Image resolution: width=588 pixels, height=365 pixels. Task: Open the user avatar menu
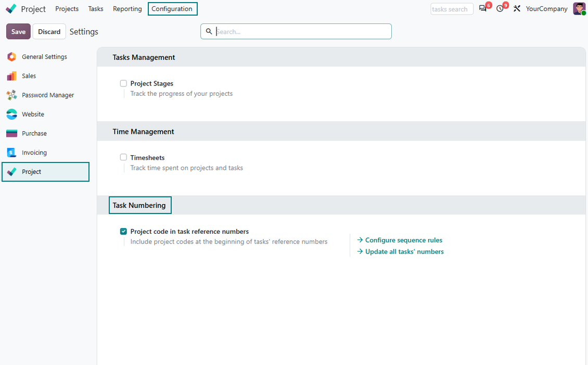[x=579, y=9]
